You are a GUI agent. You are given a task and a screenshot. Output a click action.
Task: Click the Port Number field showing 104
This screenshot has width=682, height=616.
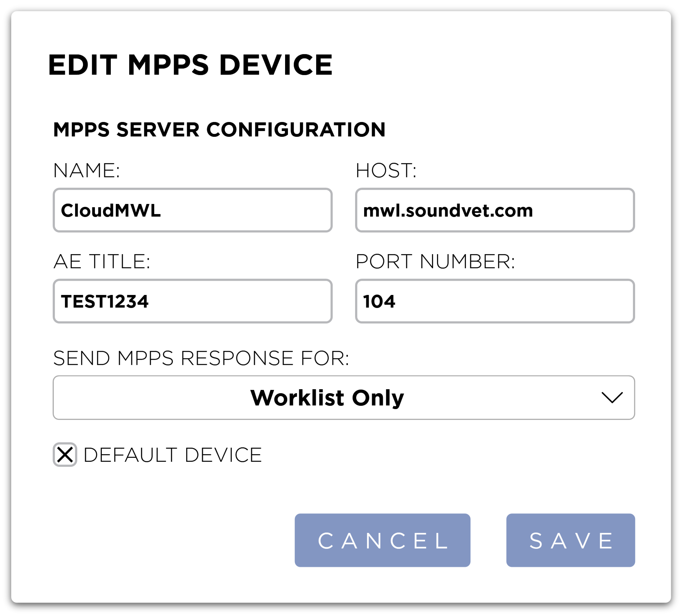click(x=494, y=301)
